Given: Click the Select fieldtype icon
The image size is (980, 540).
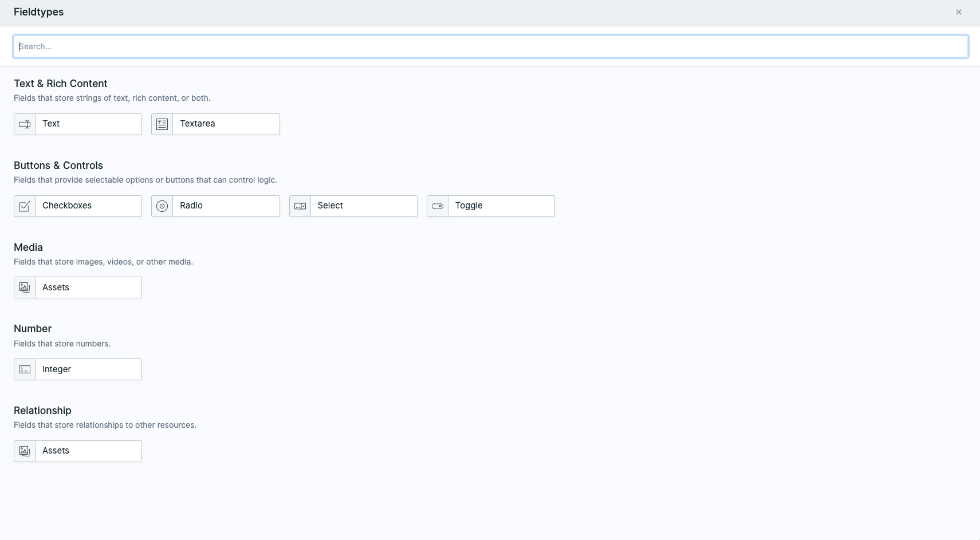Looking at the screenshot, I should (300, 206).
